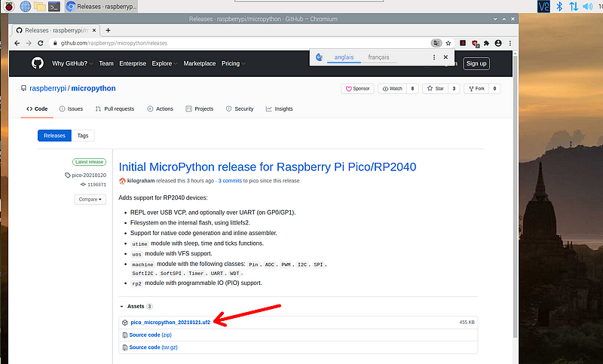Screen dimensions: 603x364
Task: Launch the terminal from the taskbar
Action: [x=54, y=7]
